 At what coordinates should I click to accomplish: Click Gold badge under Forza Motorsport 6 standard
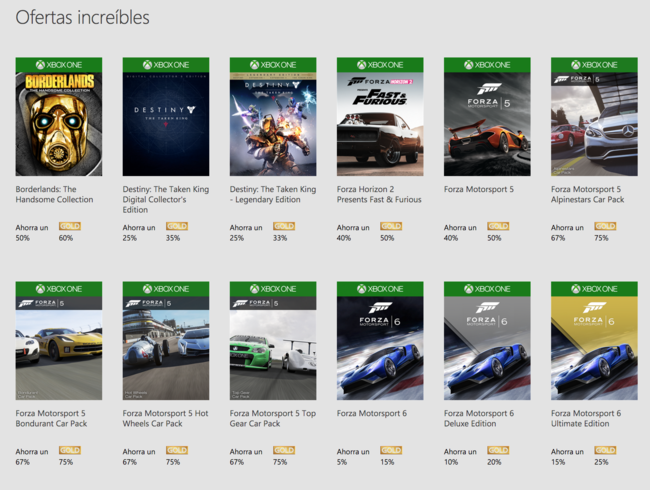(x=391, y=450)
